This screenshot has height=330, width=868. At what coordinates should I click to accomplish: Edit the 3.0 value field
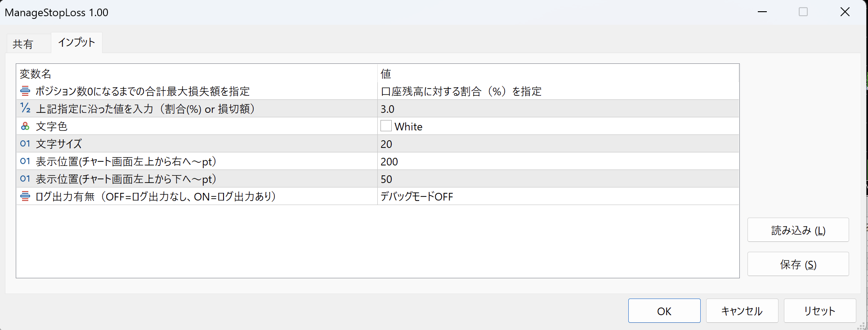[558, 109]
